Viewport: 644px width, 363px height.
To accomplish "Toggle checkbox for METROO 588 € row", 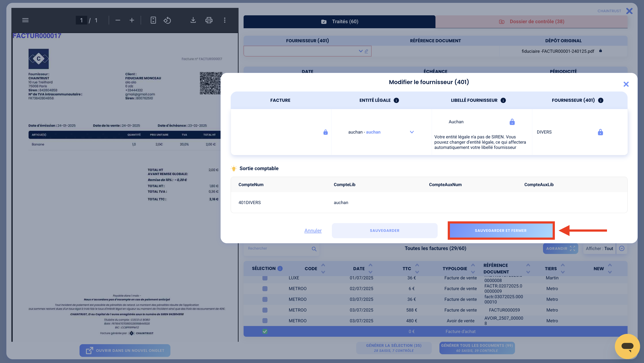I will (265, 310).
